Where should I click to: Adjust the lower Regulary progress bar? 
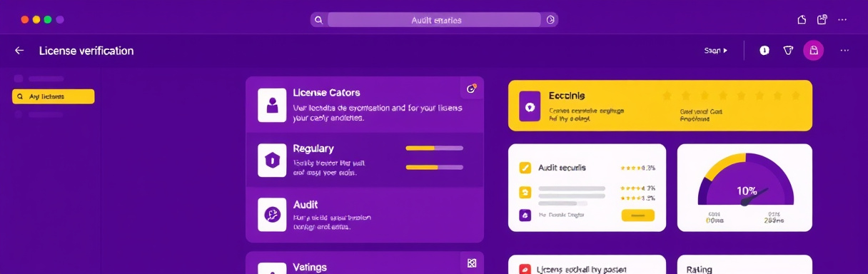434,167
